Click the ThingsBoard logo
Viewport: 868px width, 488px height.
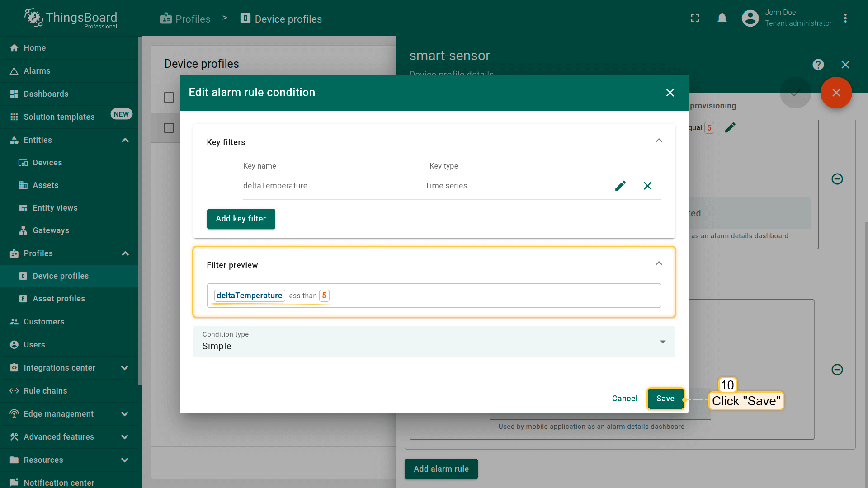point(71,19)
